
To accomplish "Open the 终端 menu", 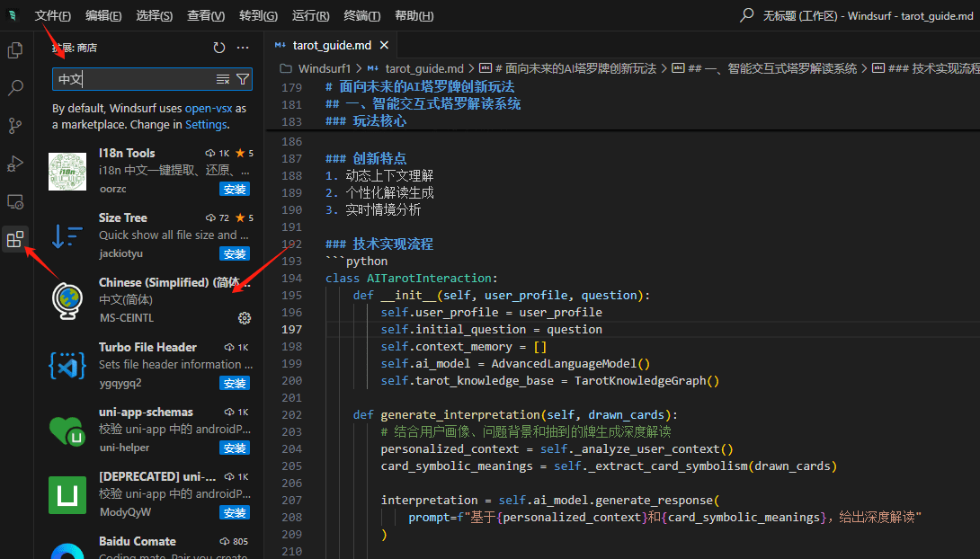I will 361,15.
